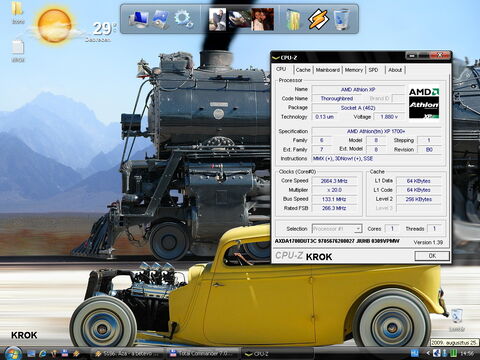Image resolution: width=480 pixels, height=360 pixels.
Task: Click the 2664.3 MHz core speed value
Action: (x=334, y=181)
